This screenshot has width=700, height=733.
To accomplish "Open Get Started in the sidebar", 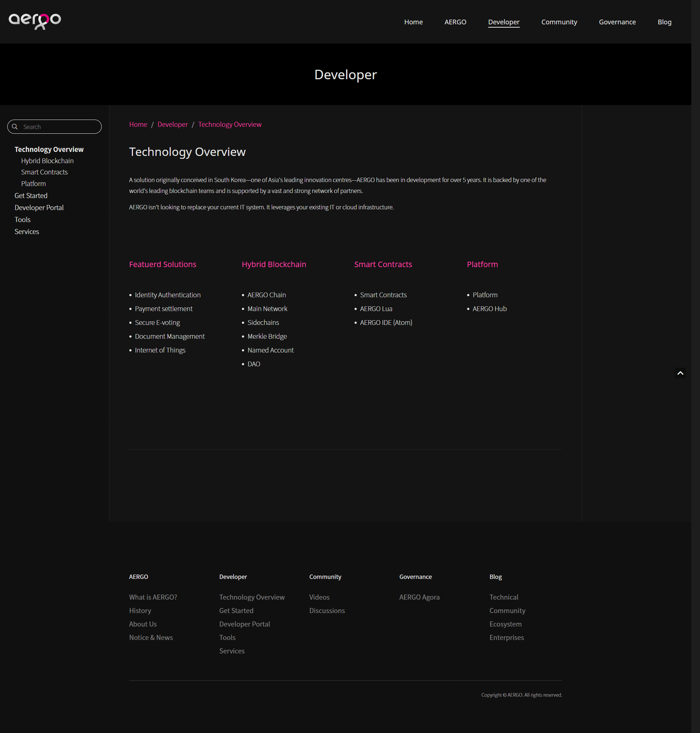I will click(x=31, y=196).
